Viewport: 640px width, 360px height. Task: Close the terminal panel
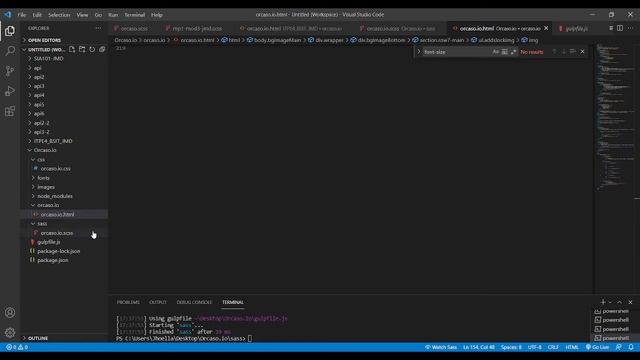[631, 302]
